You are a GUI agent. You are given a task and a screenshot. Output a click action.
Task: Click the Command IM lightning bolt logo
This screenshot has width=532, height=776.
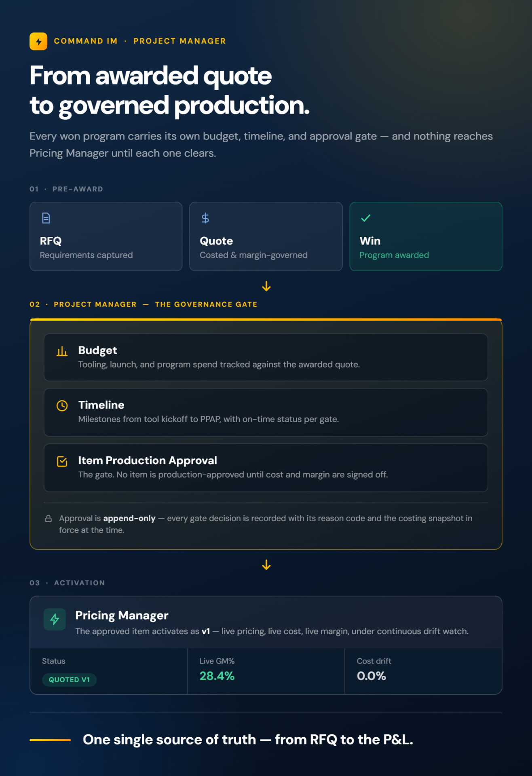point(38,41)
